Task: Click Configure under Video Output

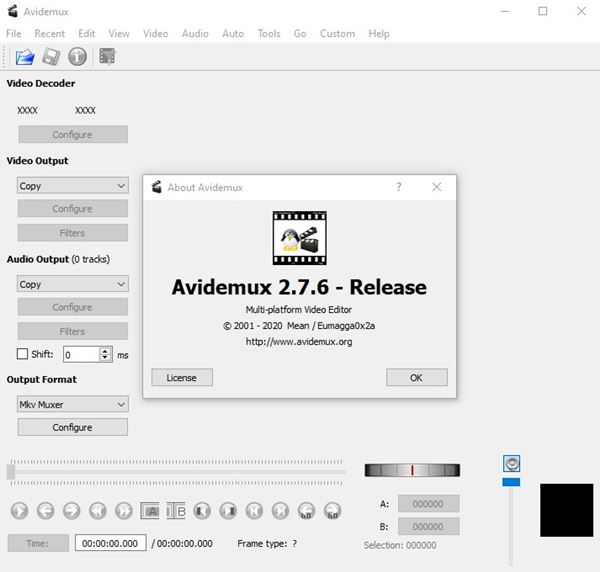Action: click(x=73, y=209)
